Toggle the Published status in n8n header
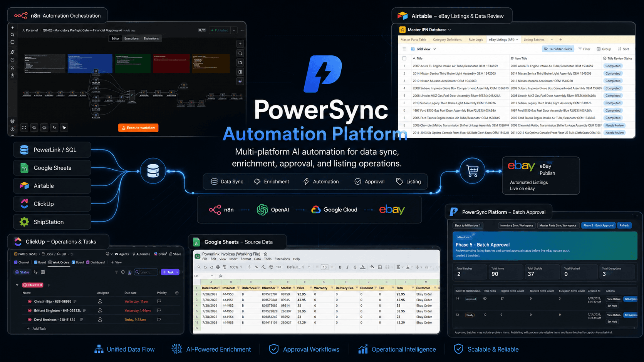Viewport: 644px width, 362px height. [x=219, y=30]
